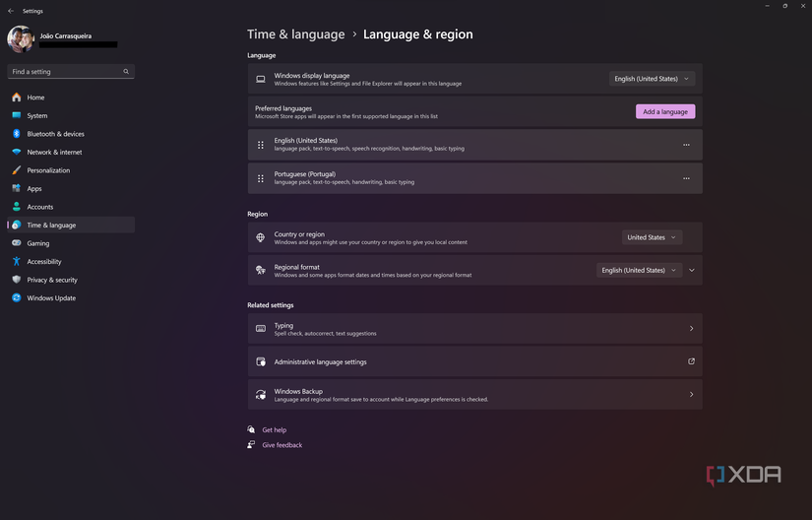Click the search magnifier icon
Screen dimensions: 812x520
click(x=126, y=72)
